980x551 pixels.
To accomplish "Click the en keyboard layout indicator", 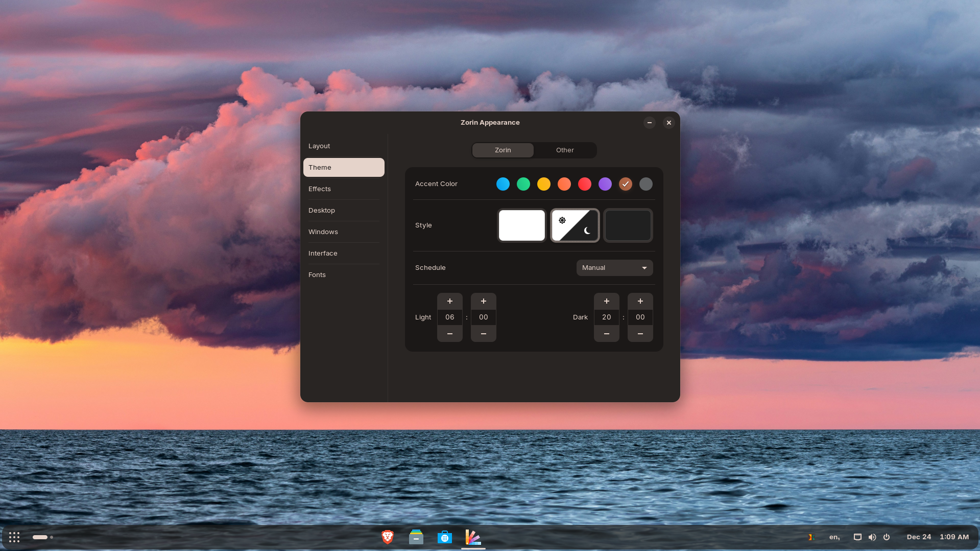I will point(834,537).
